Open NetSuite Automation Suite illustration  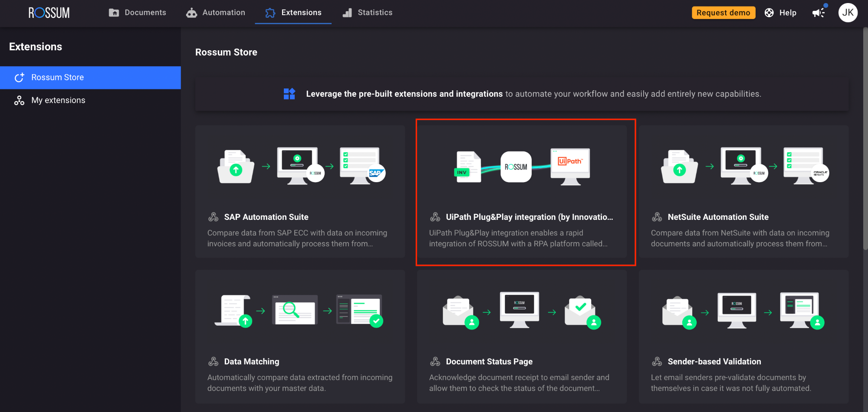point(745,167)
